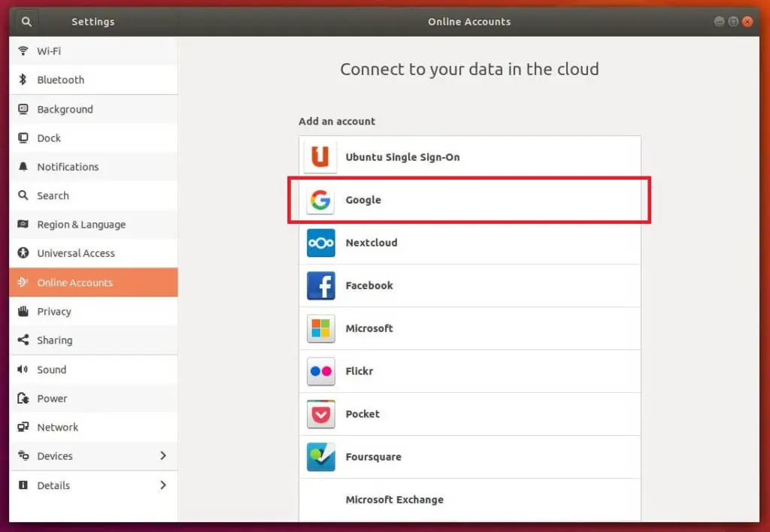Image resolution: width=770 pixels, height=532 pixels.
Task: Add a Pocket account
Action: point(469,414)
